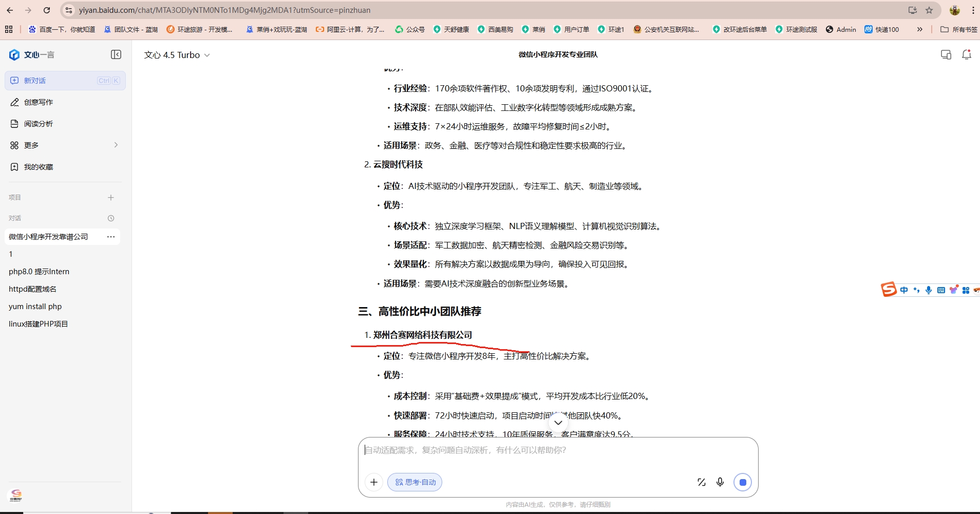Start voice input with microphone icon

click(720, 482)
